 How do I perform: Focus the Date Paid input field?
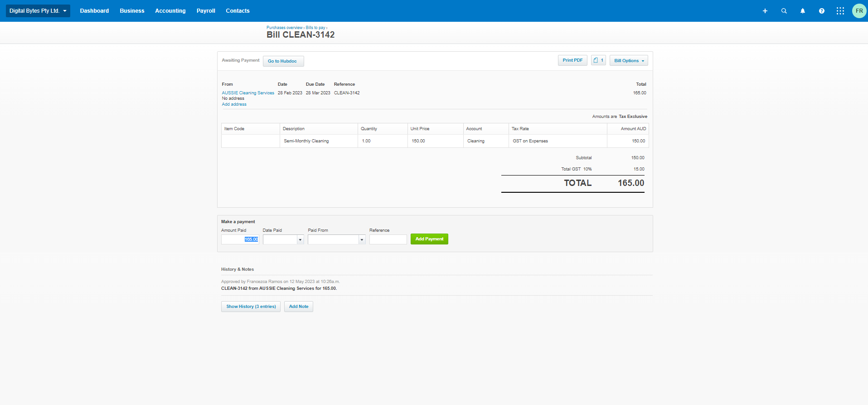coord(280,239)
